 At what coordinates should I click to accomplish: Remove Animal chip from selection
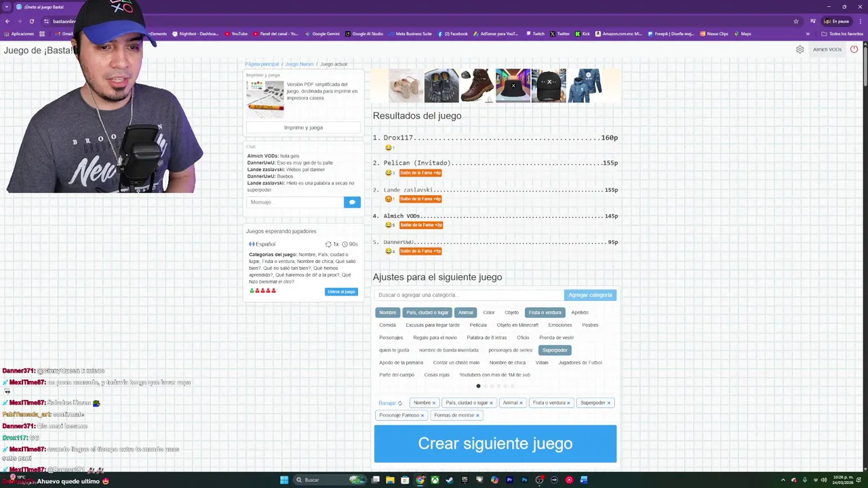(x=521, y=403)
